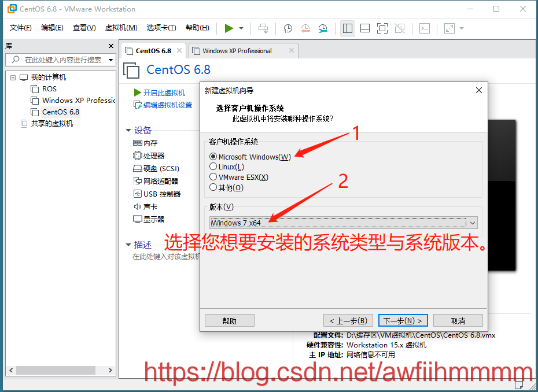Switch to the CentOS 6.8 tab
The height and width of the screenshot is (392, 538).
tap(153, 51)
